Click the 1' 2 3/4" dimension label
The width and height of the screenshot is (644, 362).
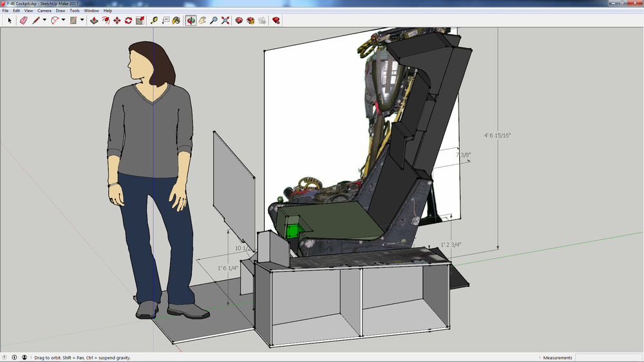[451, 245]
